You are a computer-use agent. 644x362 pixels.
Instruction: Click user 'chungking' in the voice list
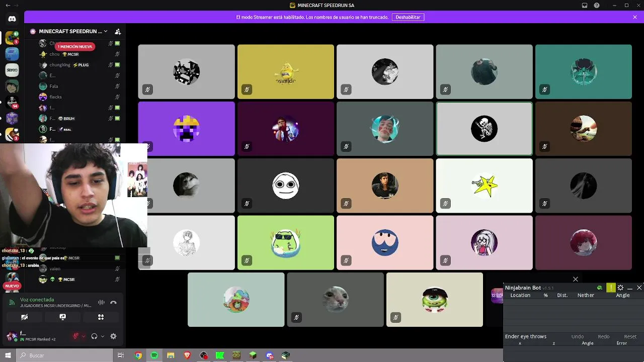click(79, 65)
